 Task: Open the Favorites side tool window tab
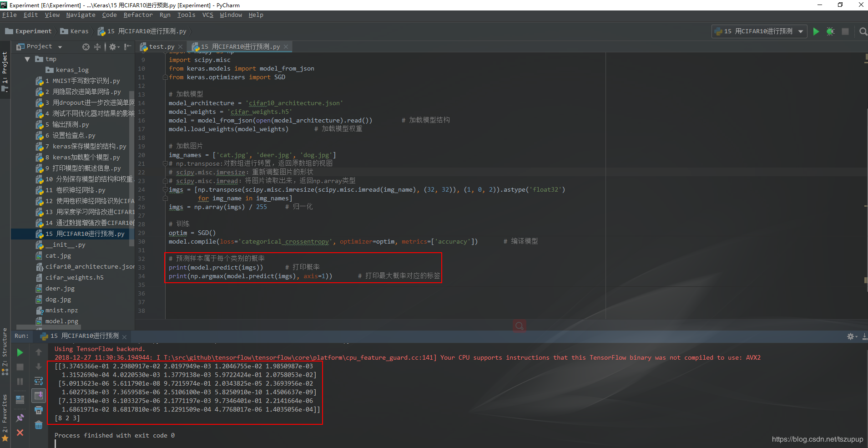click(x=5, y=418)
